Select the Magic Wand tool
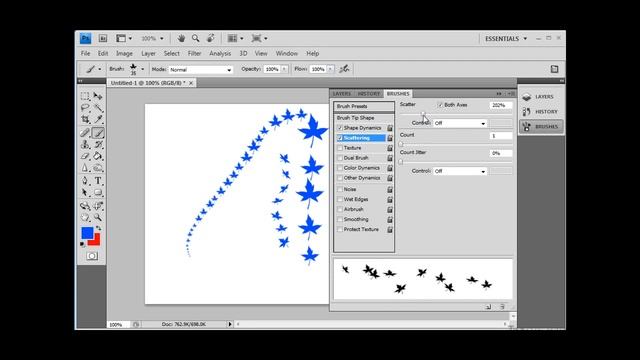The image size is (640, 360). click(98, 108)
